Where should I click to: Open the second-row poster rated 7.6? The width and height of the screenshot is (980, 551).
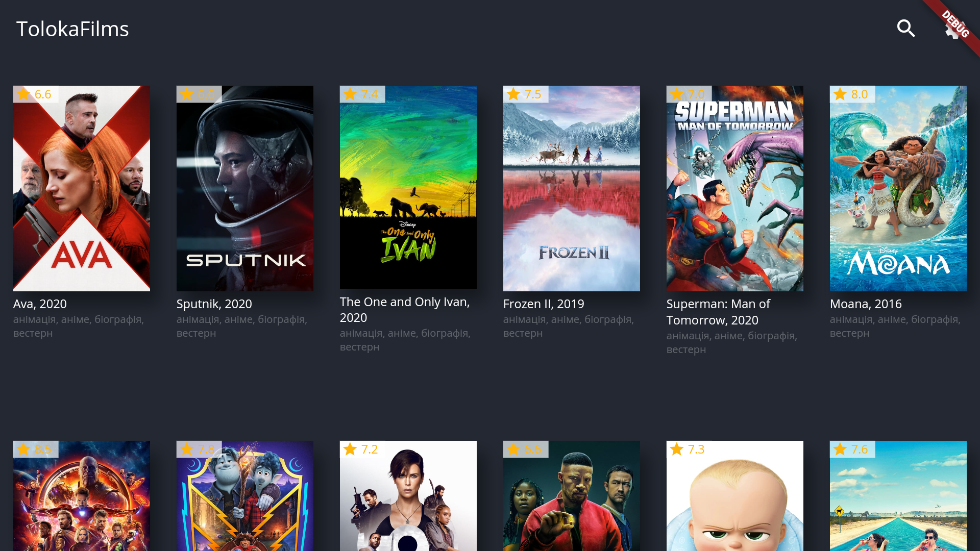(898, 496)
